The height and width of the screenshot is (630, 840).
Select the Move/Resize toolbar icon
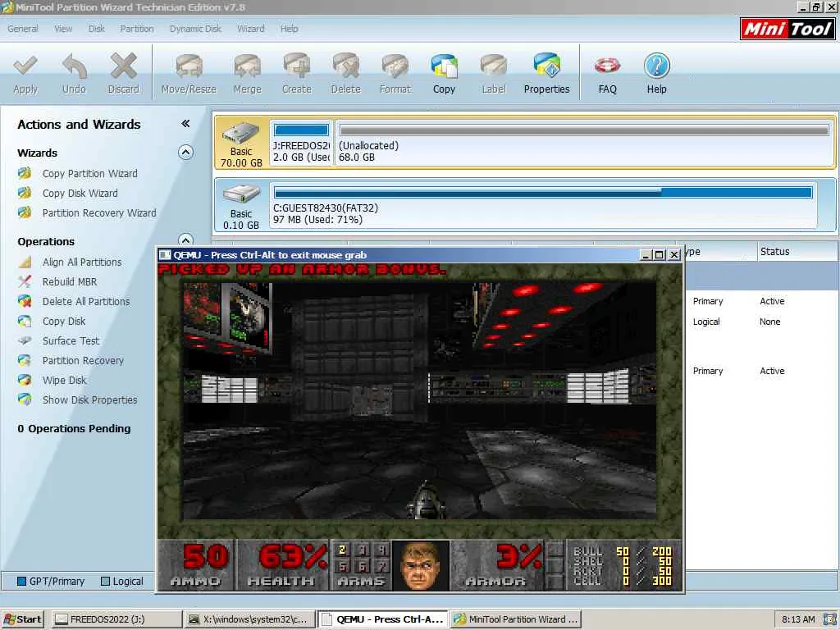189,66
